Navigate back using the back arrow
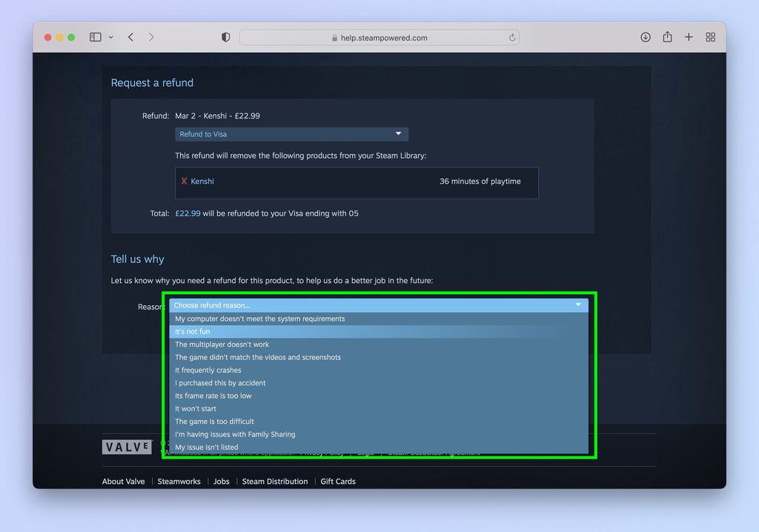759x532 pixels. [x=130, y=36]
